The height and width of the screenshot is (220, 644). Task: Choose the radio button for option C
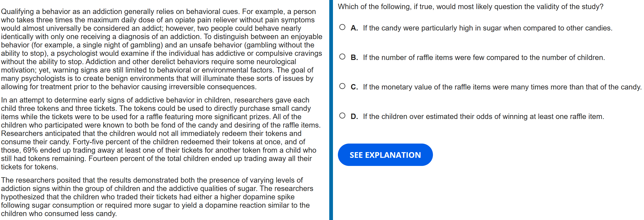pos(342,86)
